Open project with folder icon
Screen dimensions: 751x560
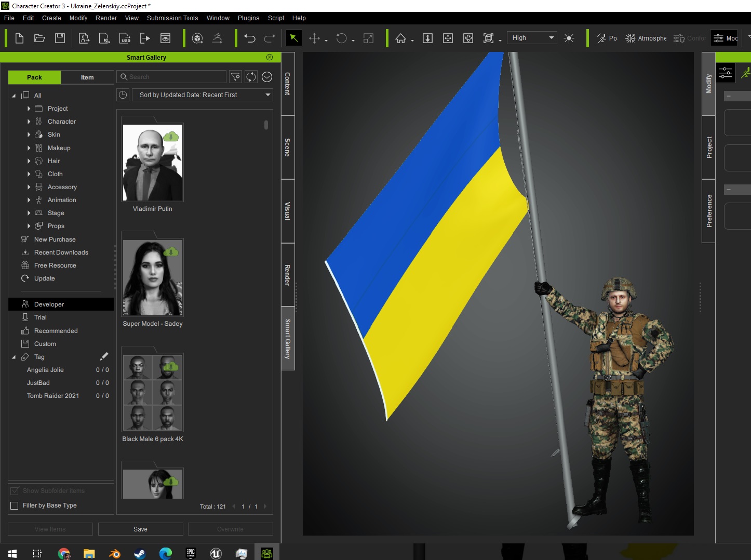(39, 38)
